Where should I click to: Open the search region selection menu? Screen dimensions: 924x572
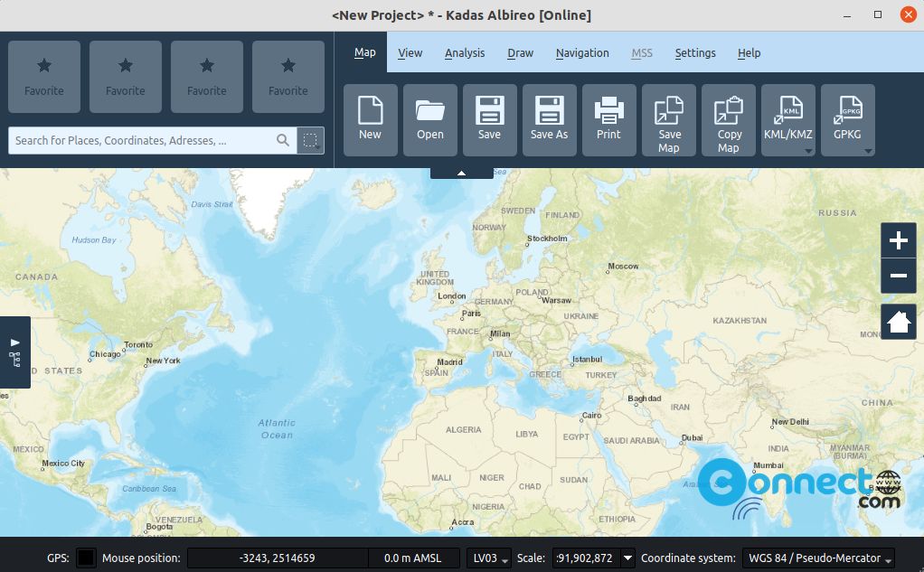(310, 140)
